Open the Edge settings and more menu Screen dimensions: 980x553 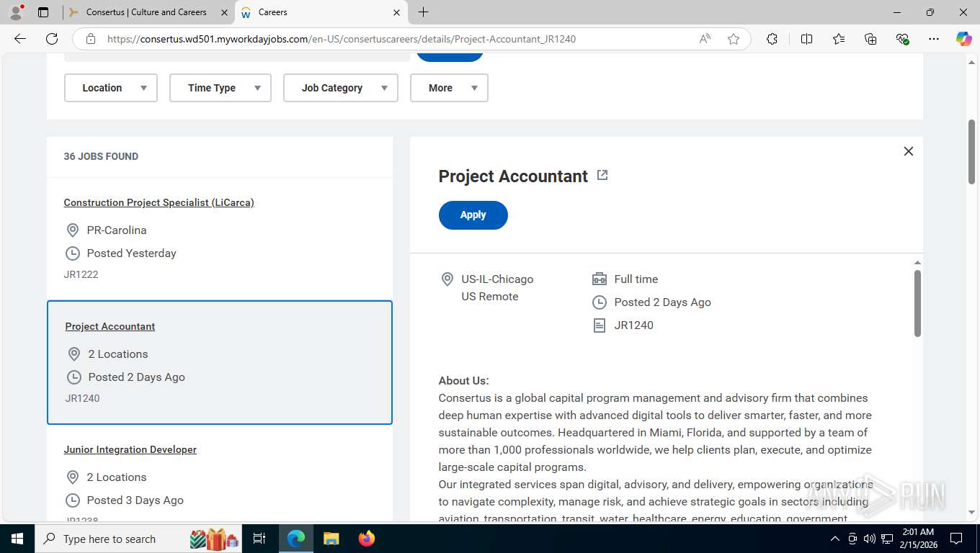pos(934,39)
